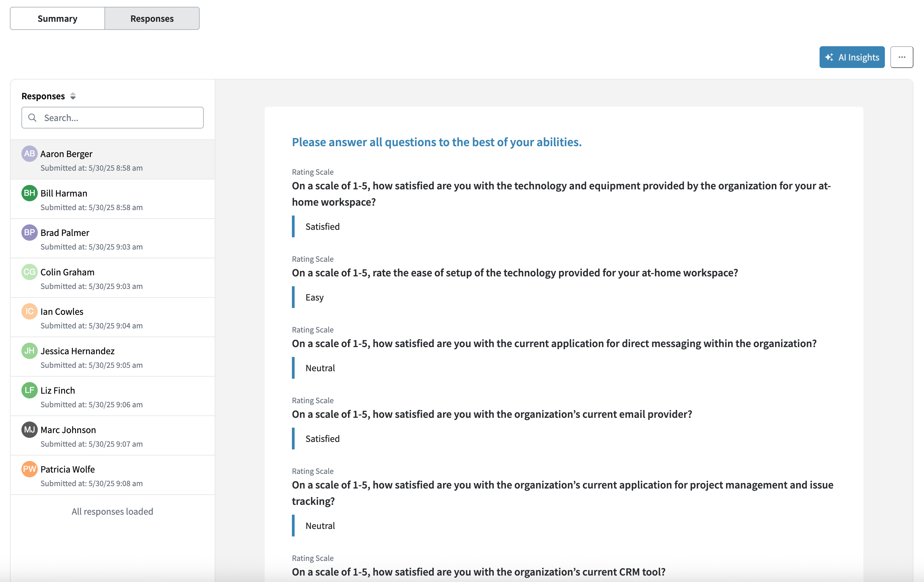Switch to the Summary tab

(x=57, y=18)
